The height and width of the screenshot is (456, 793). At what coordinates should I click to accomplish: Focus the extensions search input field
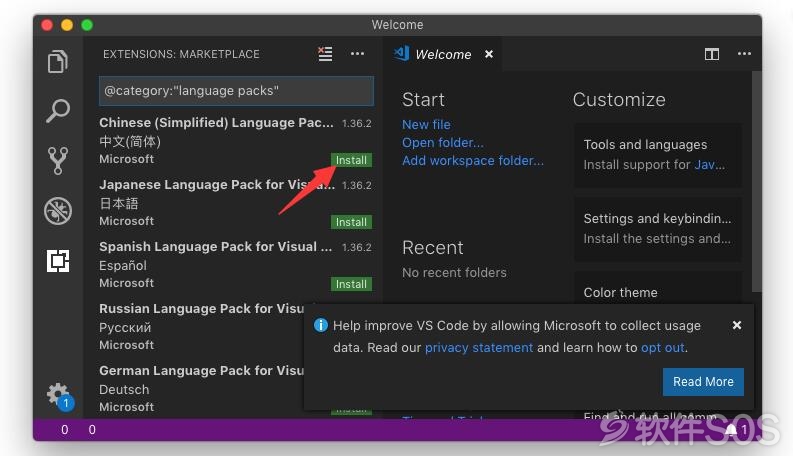[236, 90]
